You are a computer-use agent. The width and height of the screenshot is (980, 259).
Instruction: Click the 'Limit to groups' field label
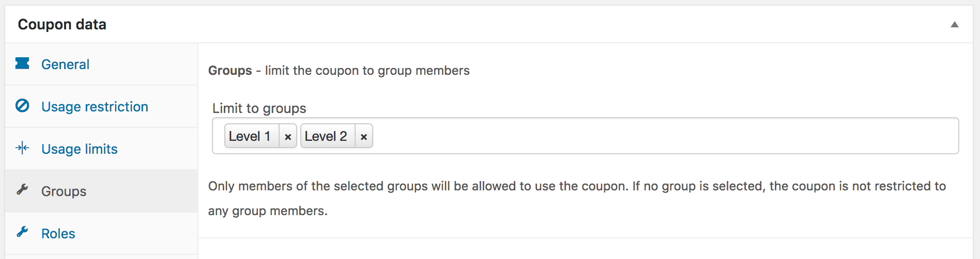[259, 108]
